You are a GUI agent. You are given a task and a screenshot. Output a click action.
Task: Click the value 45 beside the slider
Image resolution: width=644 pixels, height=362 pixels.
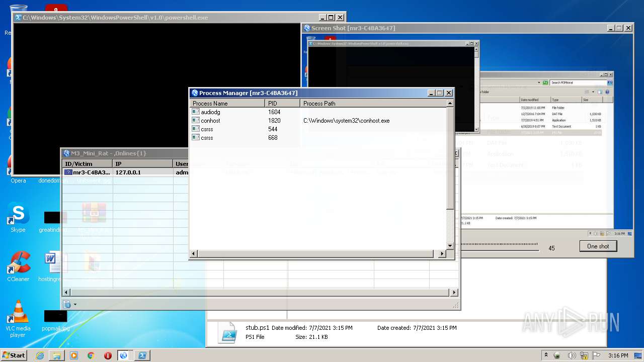551,248
